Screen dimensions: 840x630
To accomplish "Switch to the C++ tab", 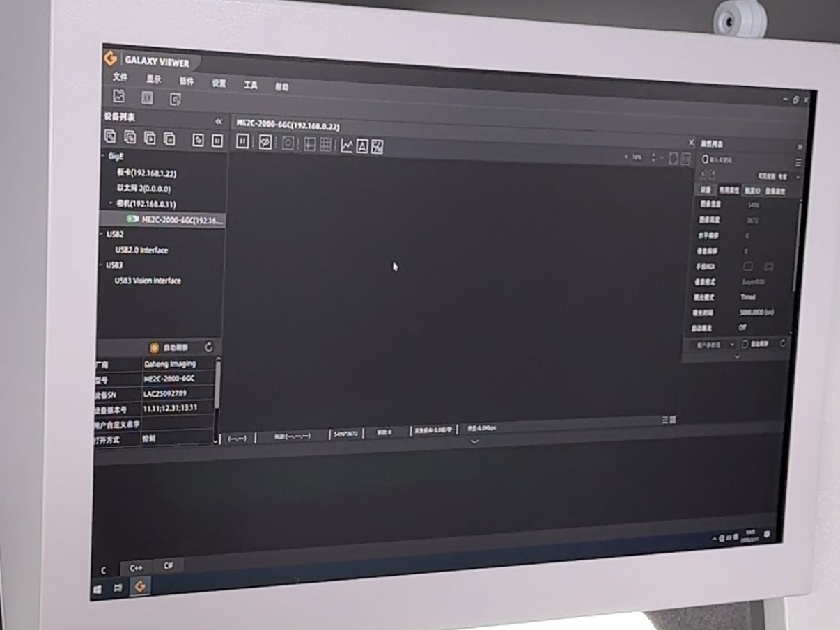I will point(136,568).
